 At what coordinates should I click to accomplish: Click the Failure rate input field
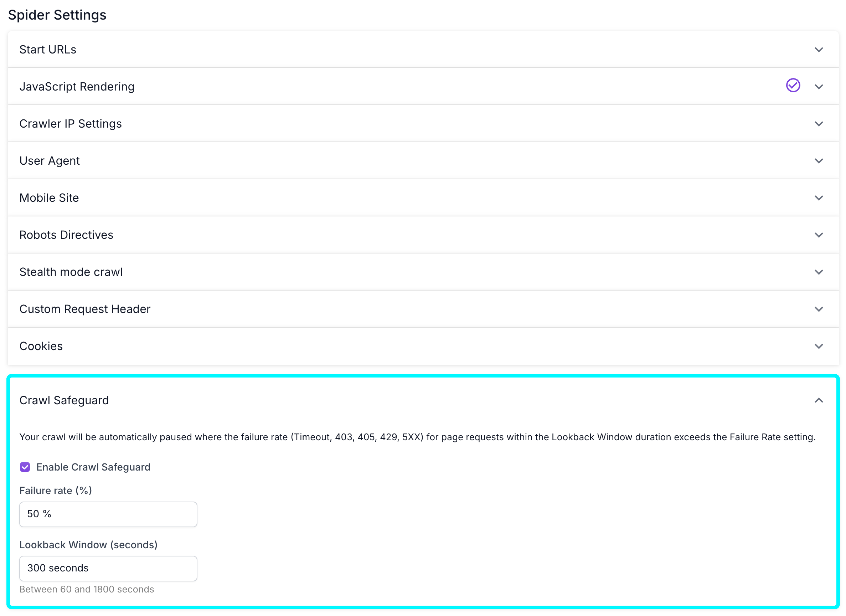[108, 514]
